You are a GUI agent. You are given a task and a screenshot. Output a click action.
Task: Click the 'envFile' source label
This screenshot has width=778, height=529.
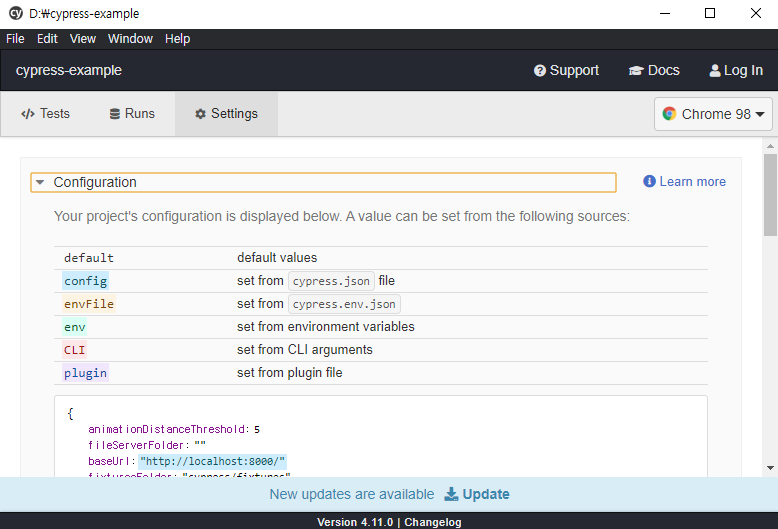pyautogui.click(x=89, y=304)
